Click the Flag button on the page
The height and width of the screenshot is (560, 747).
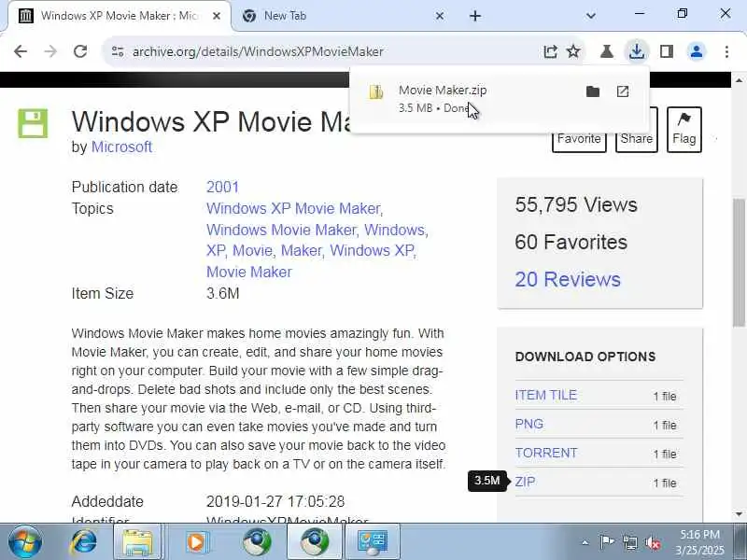tap(684, 130)
